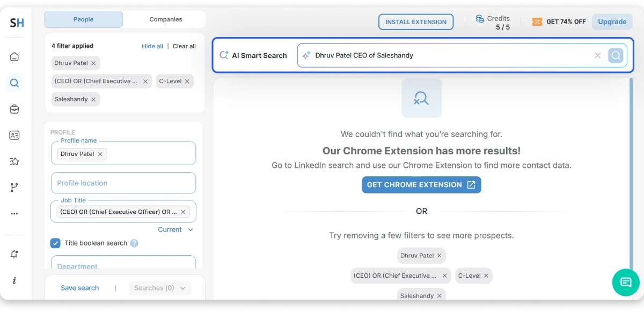Remove Dhruv Patel chip in results suggestions
The width and height of the screenshot is (644, 312).
pos(440,256)
